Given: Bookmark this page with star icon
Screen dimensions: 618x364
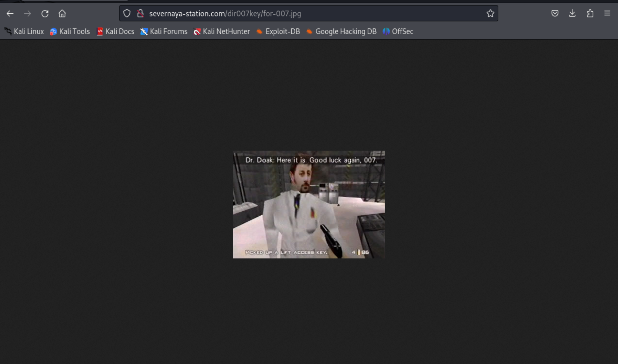Looking at the screenshot, I should point(490,13).
